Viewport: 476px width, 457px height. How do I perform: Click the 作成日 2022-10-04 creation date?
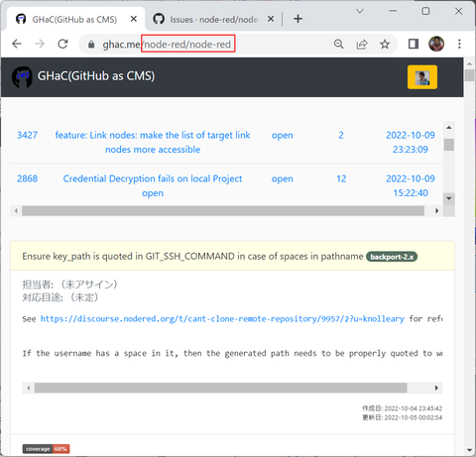(x=402, y=408)
